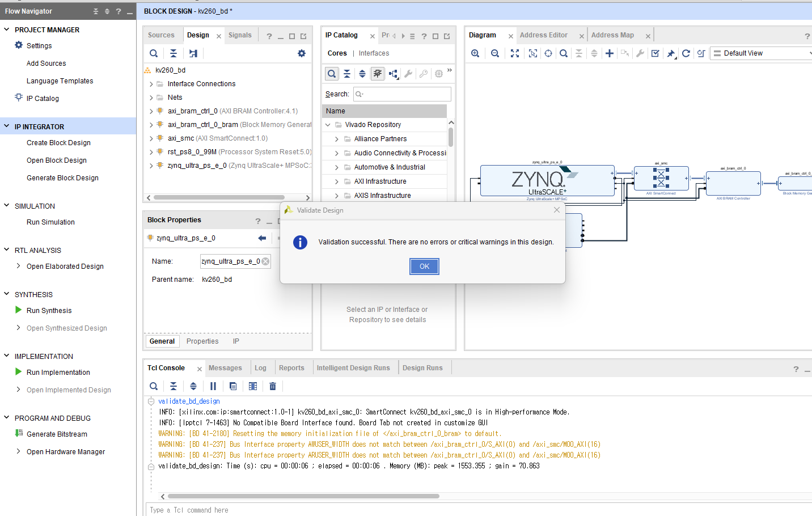Expand all in IP Catalog
Viewport: 812px width, 516px height.
click(x=362, y=74)
